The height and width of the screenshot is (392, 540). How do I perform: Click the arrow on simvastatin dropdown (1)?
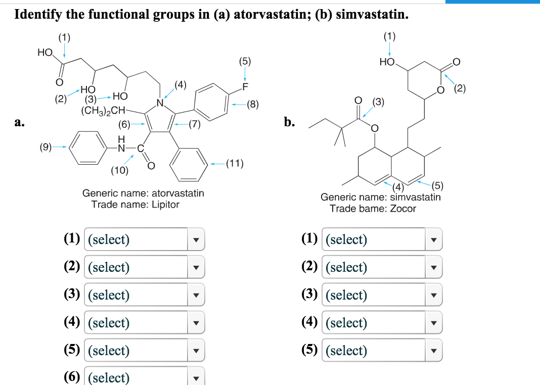coord(434,239)
